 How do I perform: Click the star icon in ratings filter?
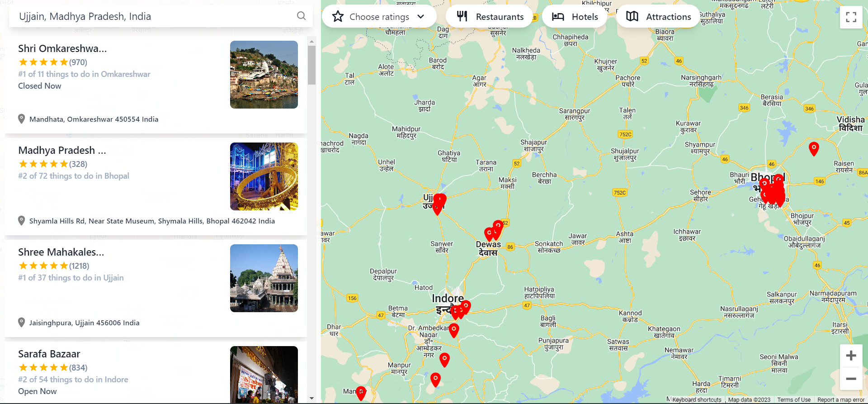click(338, 17)
